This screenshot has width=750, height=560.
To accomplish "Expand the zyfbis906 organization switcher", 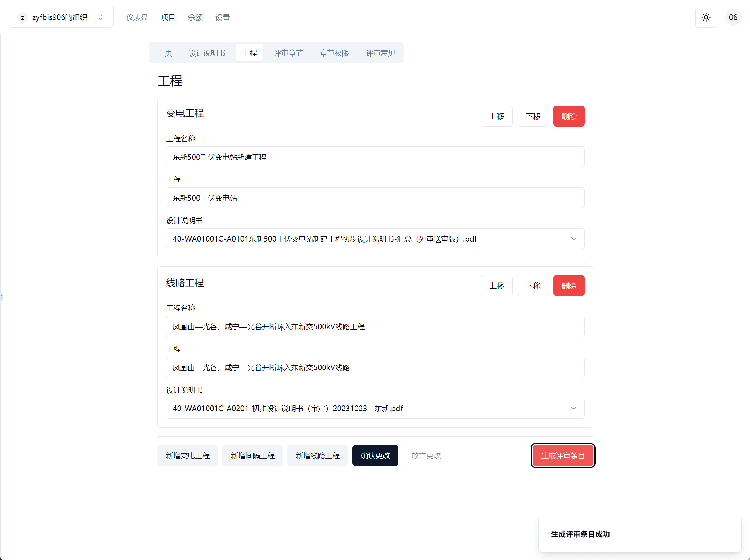I will pyautogui.click(x=61, y=17).
